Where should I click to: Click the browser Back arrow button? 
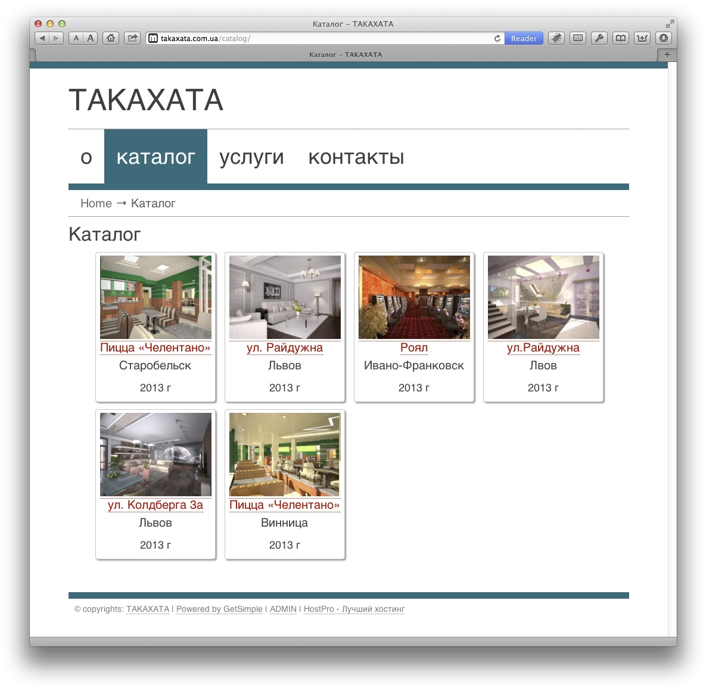[42, 38]
